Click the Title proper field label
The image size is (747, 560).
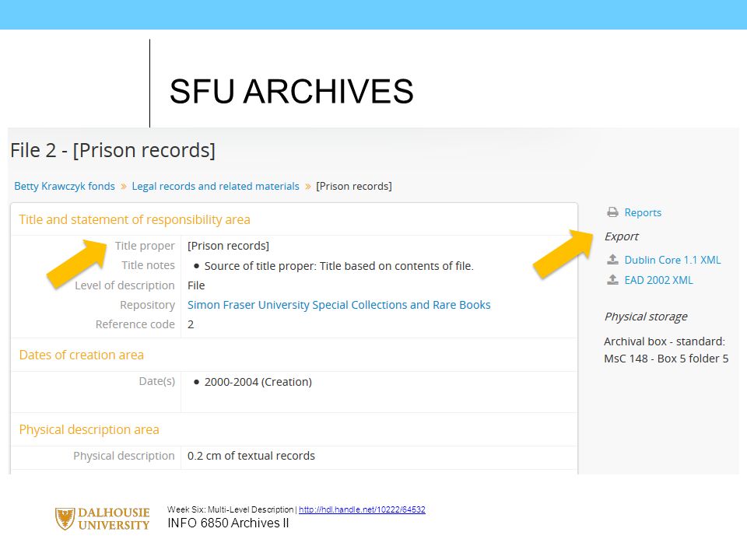tap(145, 246)
